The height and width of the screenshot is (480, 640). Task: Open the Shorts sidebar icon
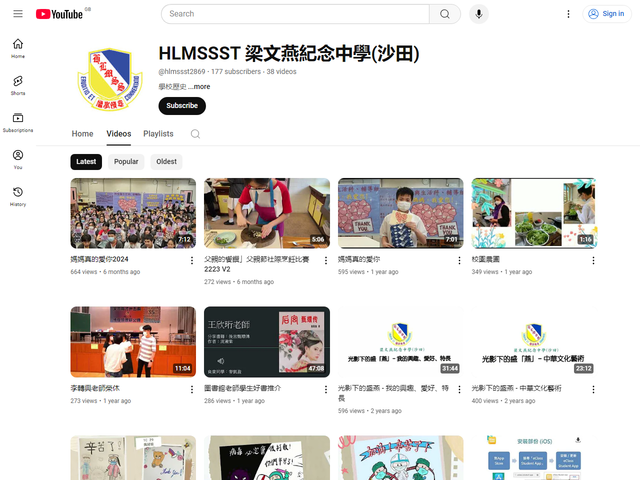pyautogui.click(x=18, y=85)
